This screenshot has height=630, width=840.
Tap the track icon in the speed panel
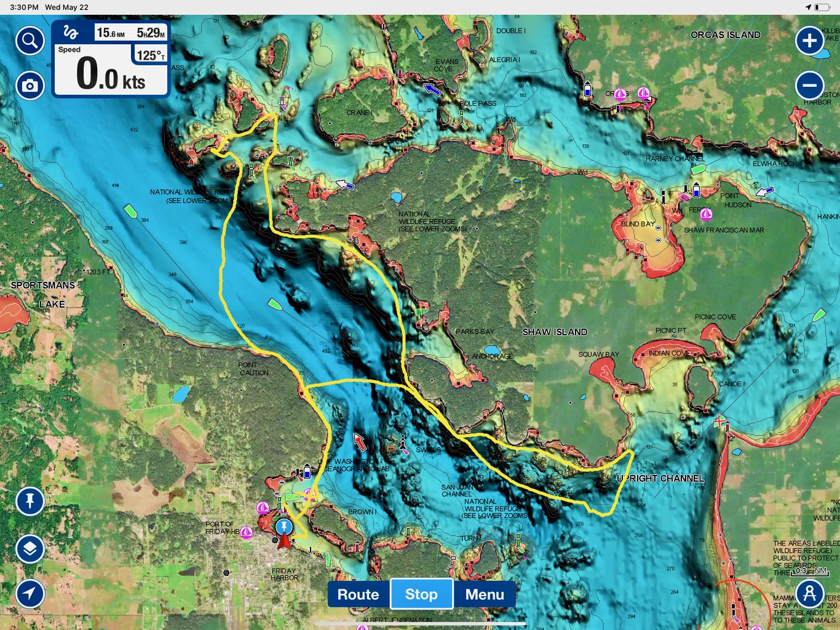(x=71, y=33)
